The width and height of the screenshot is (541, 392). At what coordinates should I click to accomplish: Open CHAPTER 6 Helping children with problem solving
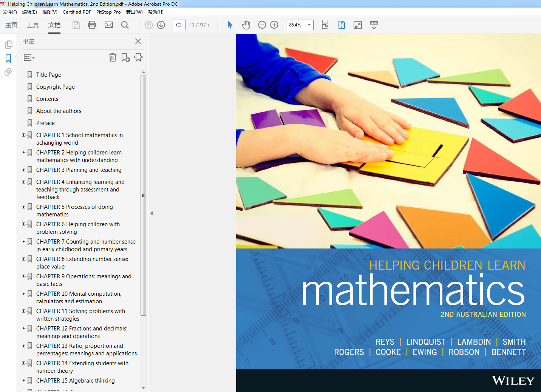pyautogui.click(x=78, y=228)
